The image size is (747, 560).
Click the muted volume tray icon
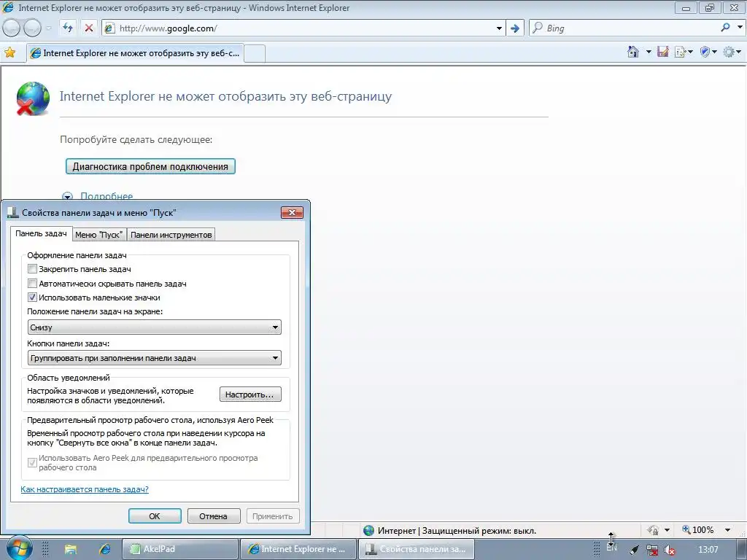(670, 550)
